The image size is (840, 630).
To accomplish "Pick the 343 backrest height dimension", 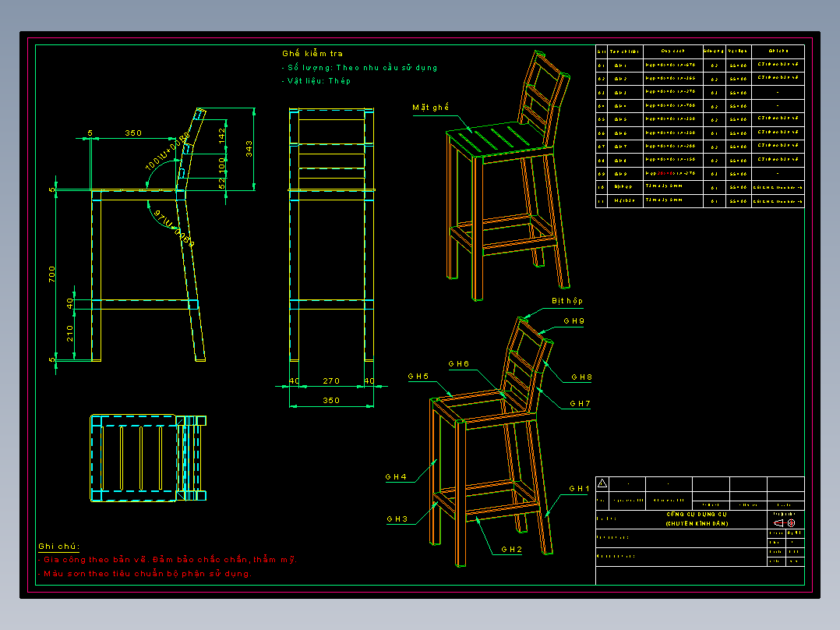I will (249, 149).
